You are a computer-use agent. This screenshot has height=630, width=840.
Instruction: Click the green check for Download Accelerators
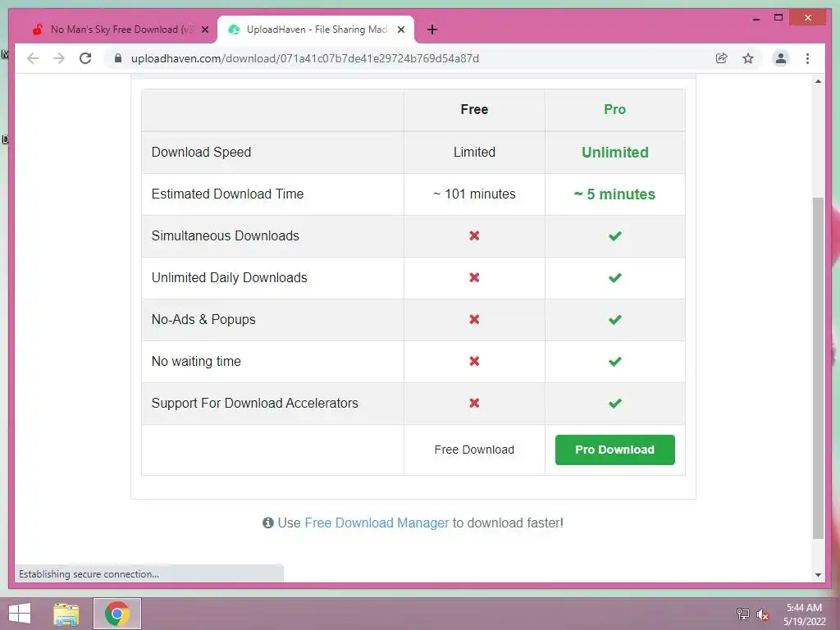tap(615, 403)
